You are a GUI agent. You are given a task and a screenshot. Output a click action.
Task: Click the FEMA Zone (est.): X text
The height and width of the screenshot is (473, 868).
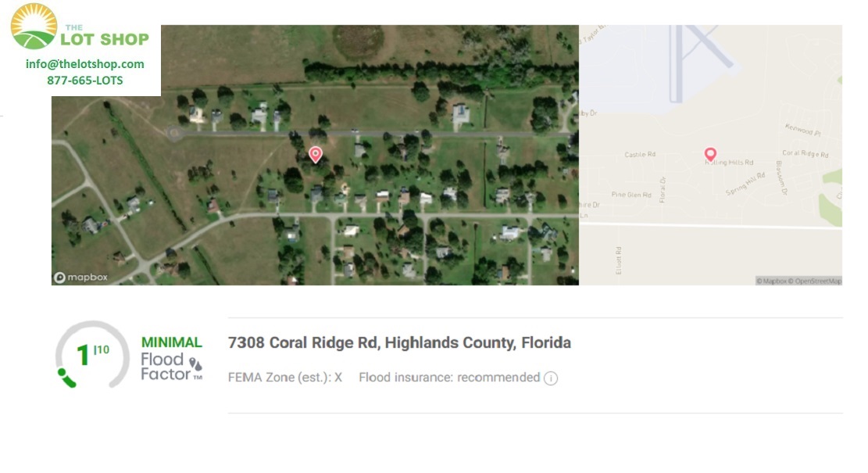(285, 377)
